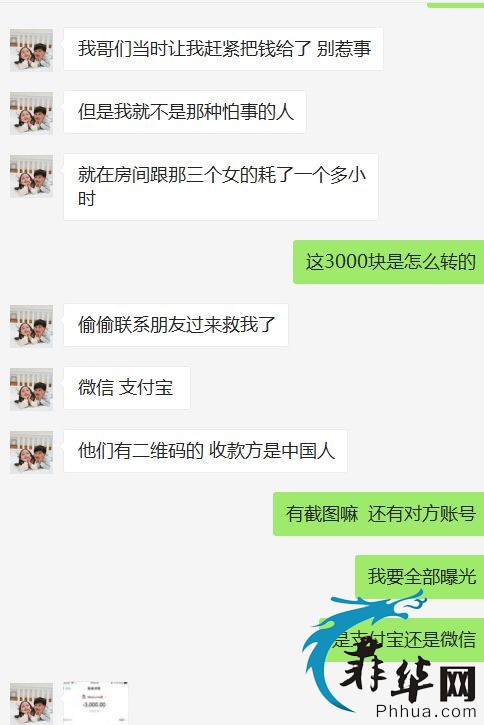Click the 微信 支付宝 message bubble
The image size is (484, 725).
(x=127, y=387)
